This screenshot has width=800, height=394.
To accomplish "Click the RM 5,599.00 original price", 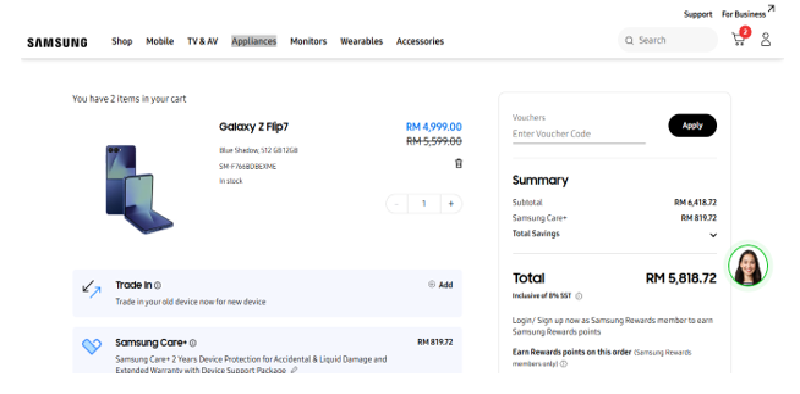I will [434, 141].
